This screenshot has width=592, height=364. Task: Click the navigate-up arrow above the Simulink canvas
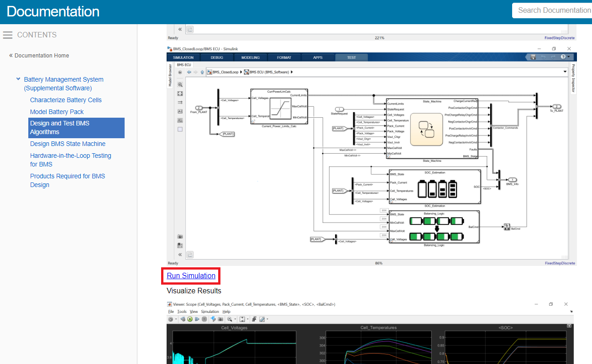tap(202, 72)
